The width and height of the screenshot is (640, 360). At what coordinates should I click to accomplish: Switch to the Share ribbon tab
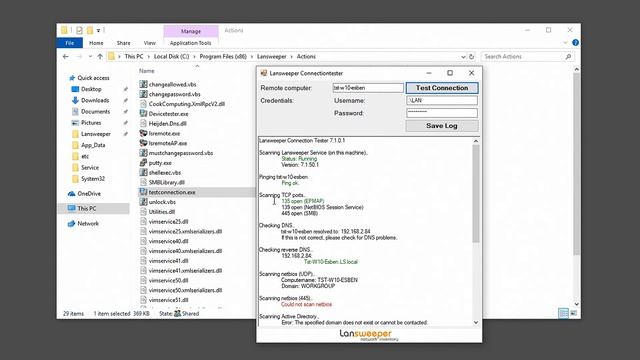point(123,43)
